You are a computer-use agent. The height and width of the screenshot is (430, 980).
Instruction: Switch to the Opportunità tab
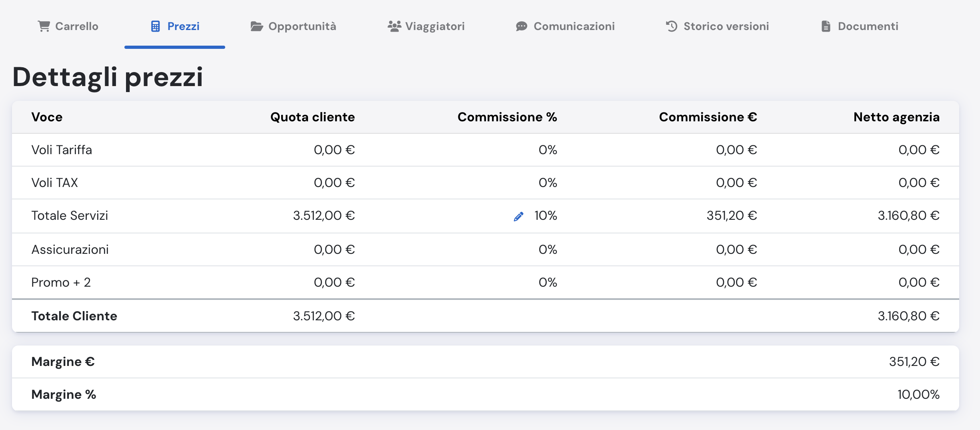293,26
